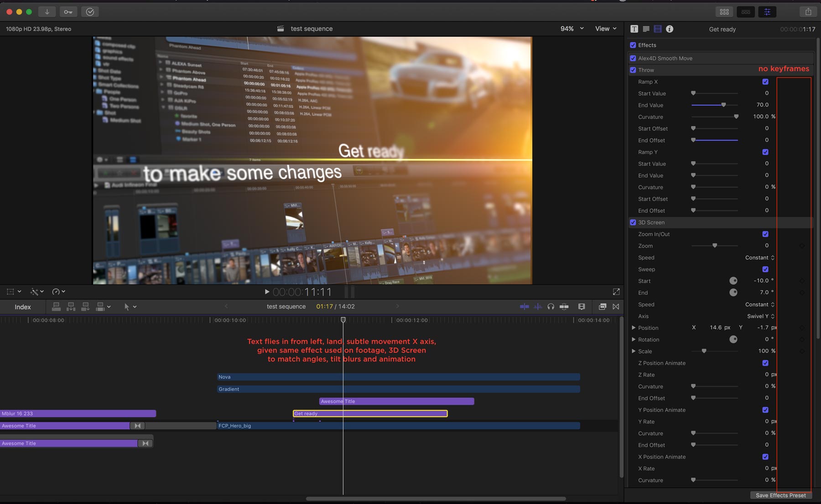Open the timeline Index panel
This screenshot has height=504, width=821.
coord(23,307)
